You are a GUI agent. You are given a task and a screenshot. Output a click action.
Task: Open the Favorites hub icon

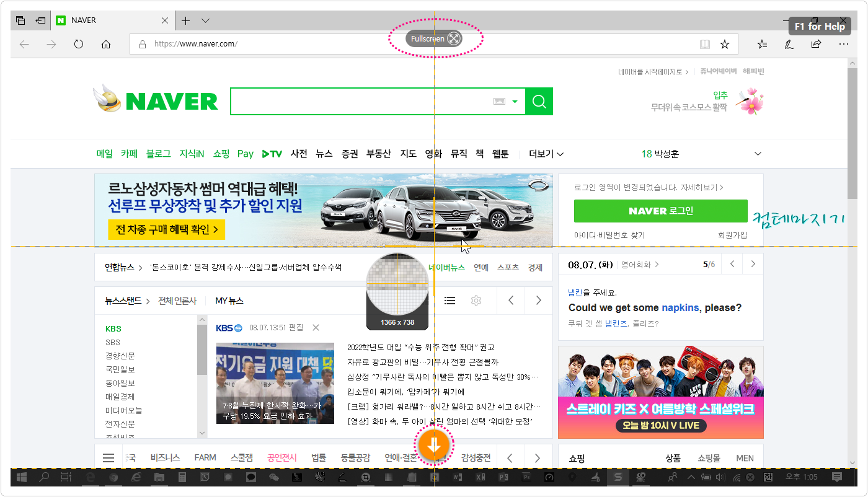762,45
